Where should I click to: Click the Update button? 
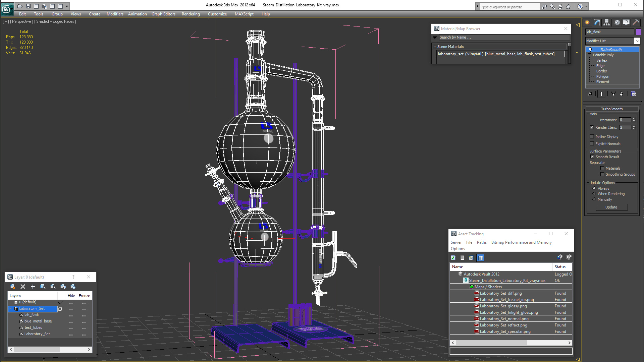[x=611, y=207]
